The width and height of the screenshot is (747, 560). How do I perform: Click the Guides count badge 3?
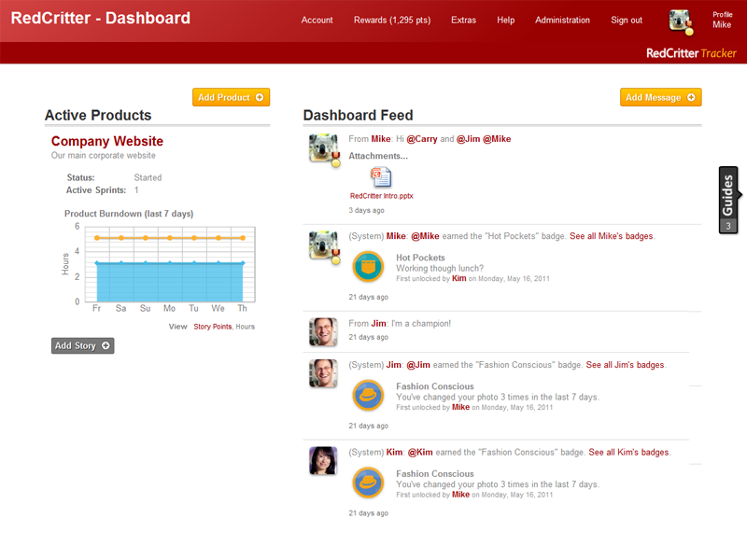pyautogui.click(x=728, y=226)
